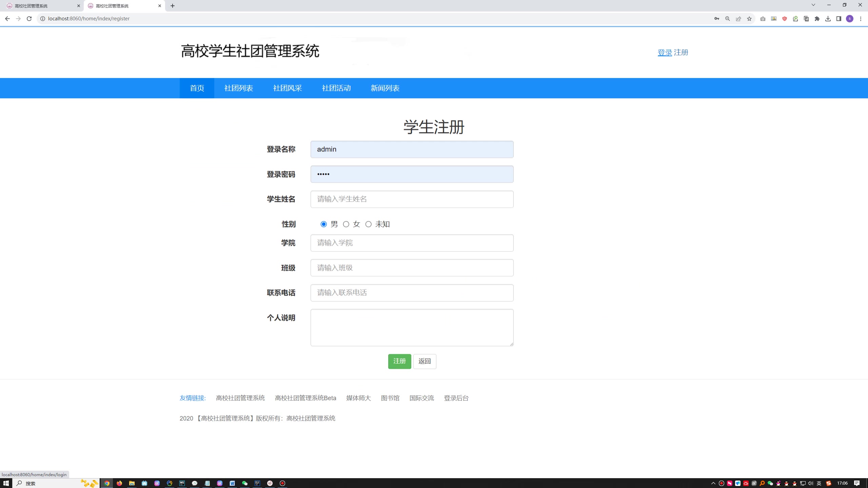Image resolution: width=868 pixels, height=488 pixels.
Task: Open the purple S profile avatar
Action: 850,19
